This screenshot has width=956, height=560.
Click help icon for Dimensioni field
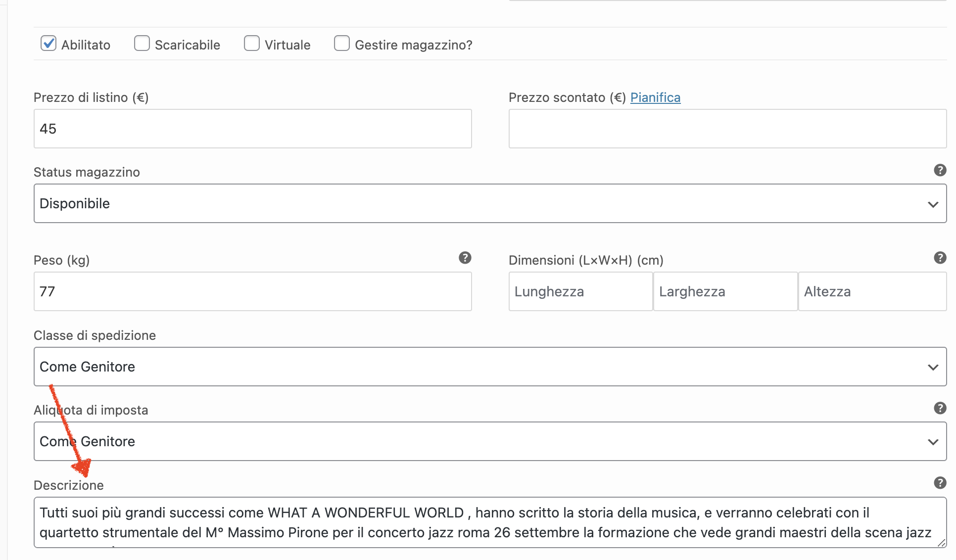tap(940, 258)
